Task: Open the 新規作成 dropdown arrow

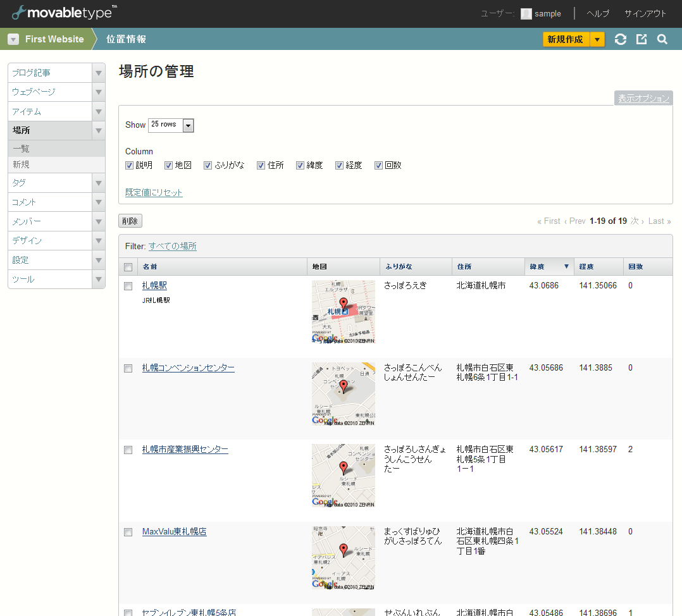Action: point(597,40)
